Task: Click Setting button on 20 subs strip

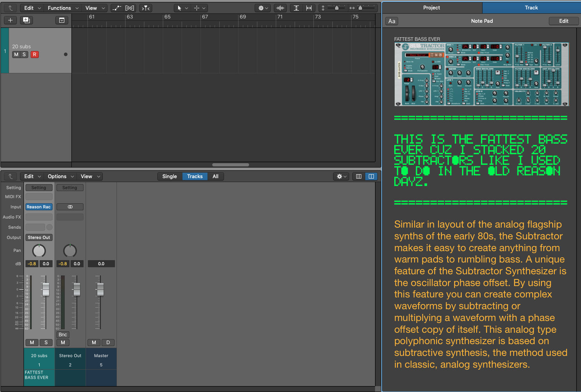Action: tap(39, 188)
